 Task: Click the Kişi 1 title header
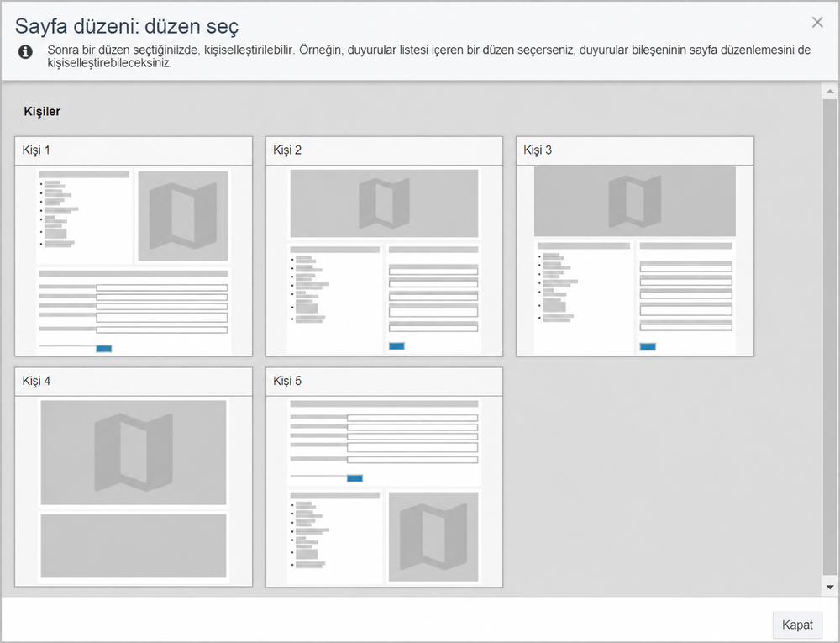pyautogui.click(x=134, y=150)
